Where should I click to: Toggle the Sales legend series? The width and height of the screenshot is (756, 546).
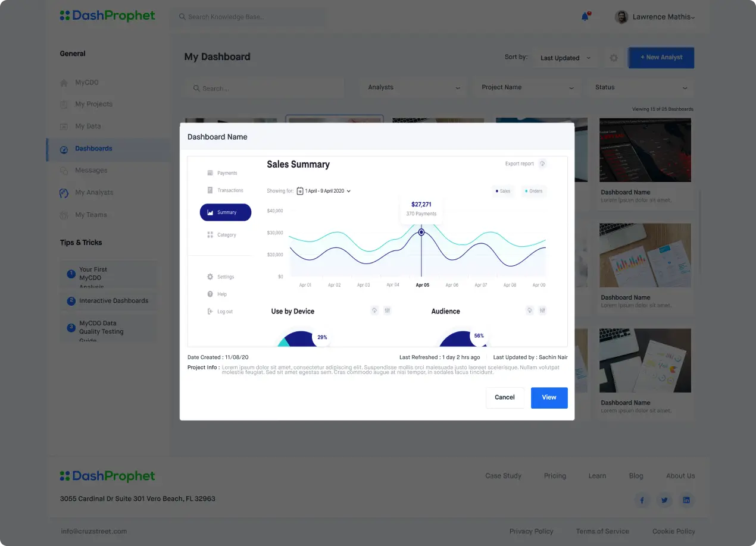pyautogui.click(x=502, y=191)
